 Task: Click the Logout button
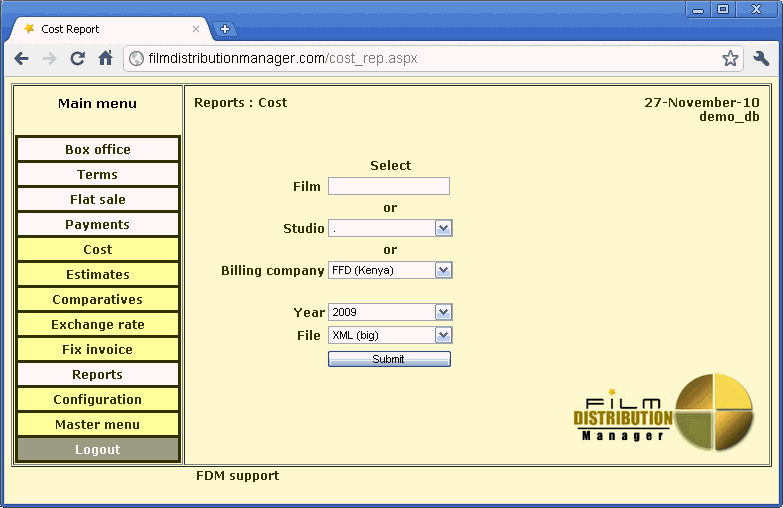pyautogui.click(x=98, y=450)
